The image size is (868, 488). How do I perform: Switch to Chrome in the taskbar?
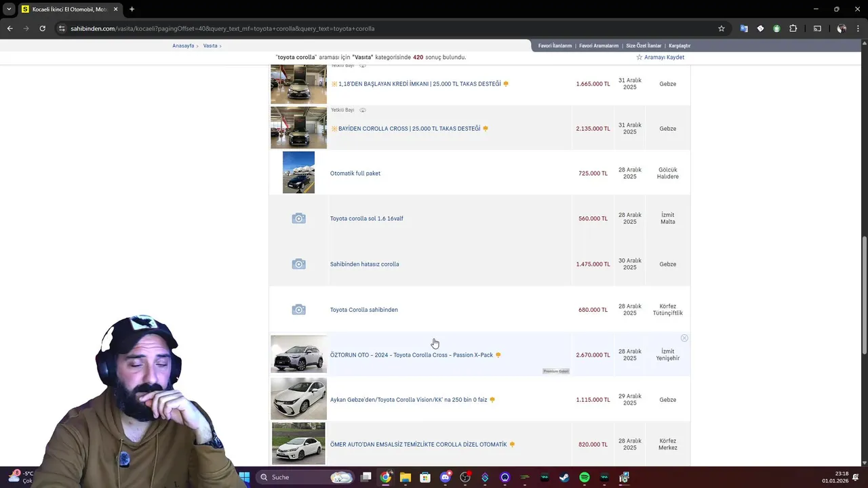click(386, 477)
